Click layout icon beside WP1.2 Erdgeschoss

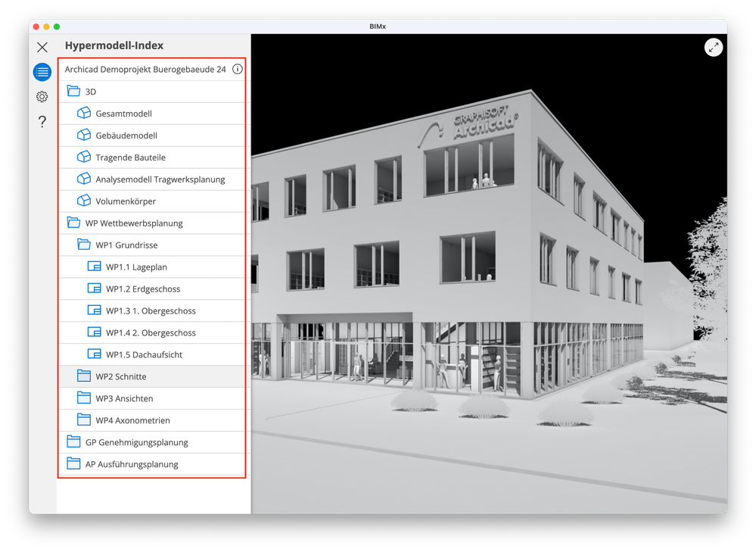pyautogui.click(x=94, y=288)
